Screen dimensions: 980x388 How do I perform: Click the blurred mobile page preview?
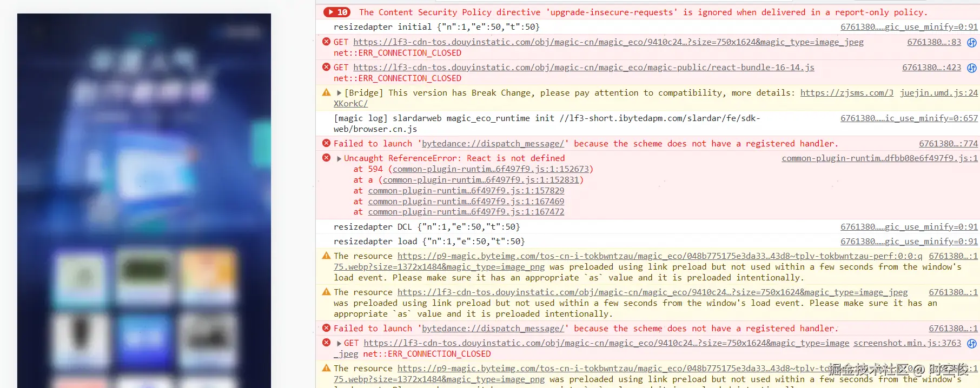coord(144,200)
